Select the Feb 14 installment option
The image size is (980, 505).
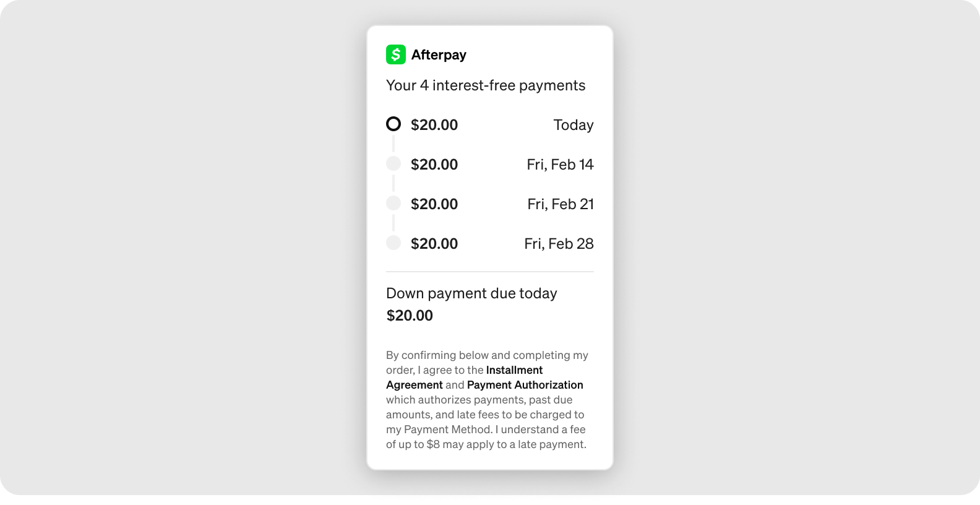coord(489,163)
